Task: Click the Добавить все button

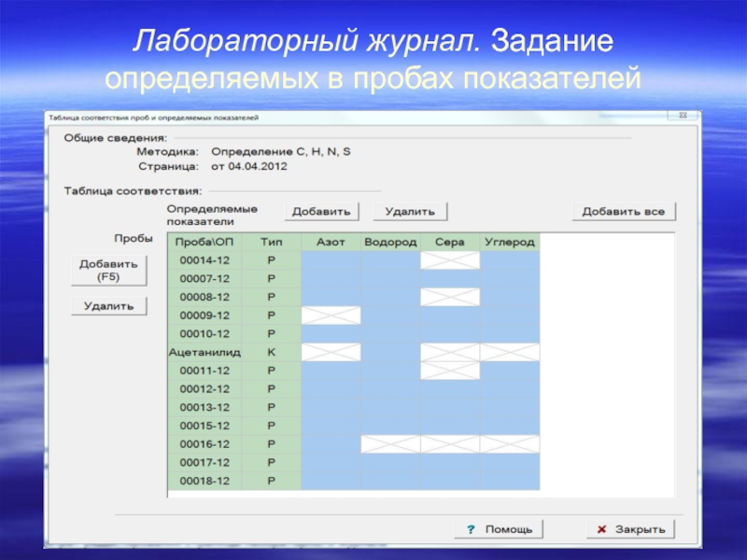Action: click(624, 212)
